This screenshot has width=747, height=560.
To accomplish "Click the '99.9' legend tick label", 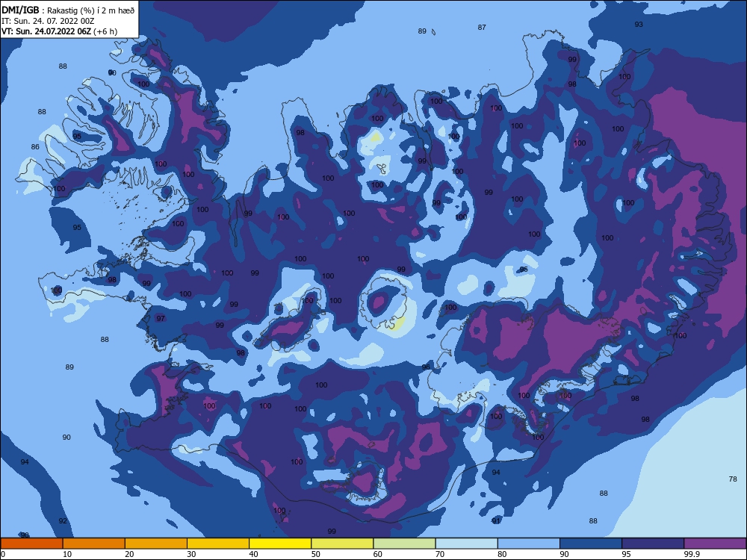I will pyautogui.click(x=691, y=554).
